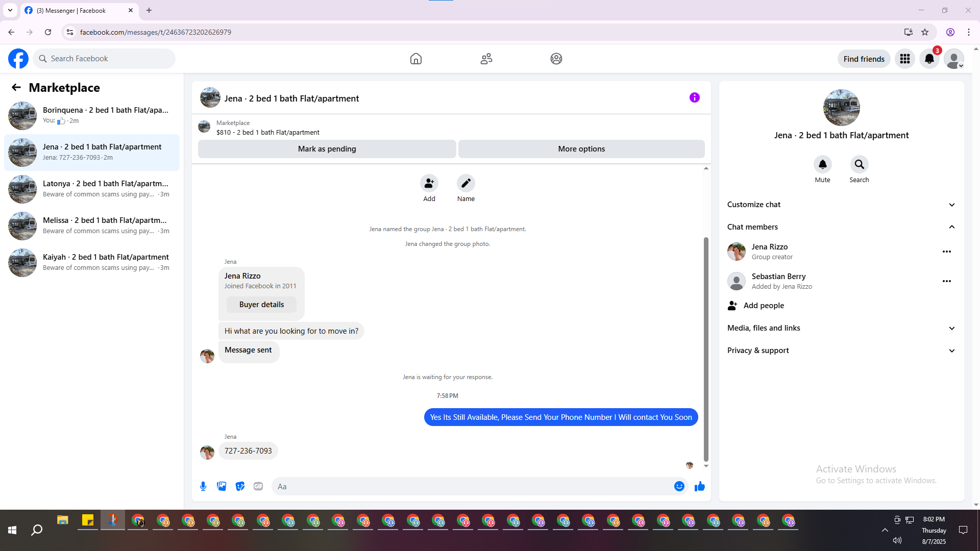Click the Find friends button
Viewport: 980px width, 551px height.
point(864,59)
